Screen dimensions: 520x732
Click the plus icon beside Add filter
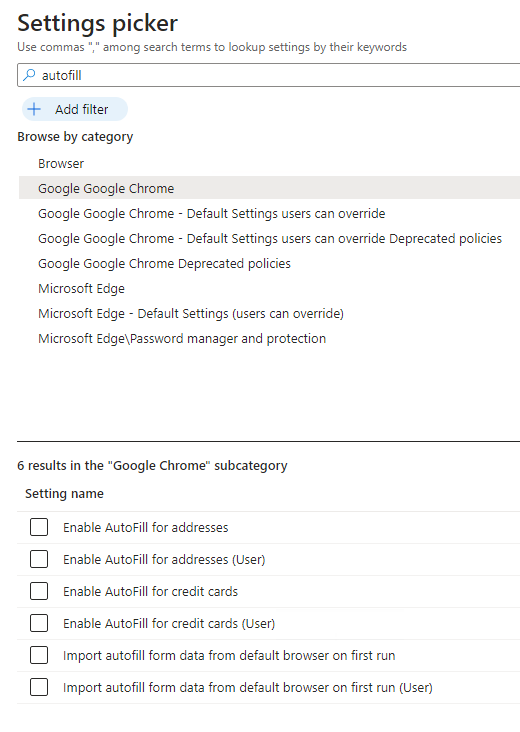(x=34, y=109)
